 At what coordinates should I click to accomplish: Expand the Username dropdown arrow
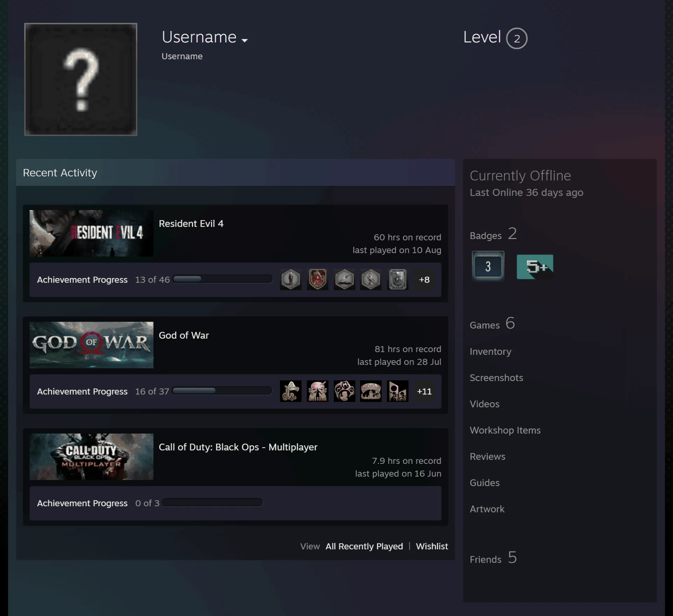tap(245, 40)
